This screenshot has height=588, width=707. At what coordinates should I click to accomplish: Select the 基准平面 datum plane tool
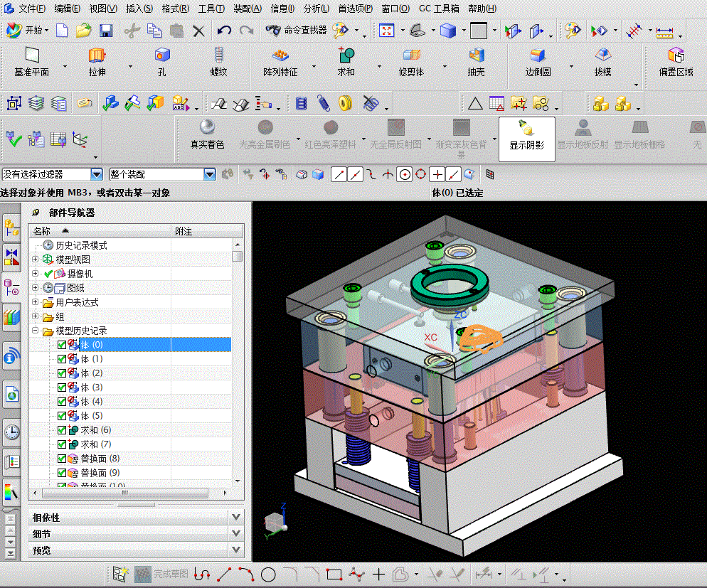(31, 62)
